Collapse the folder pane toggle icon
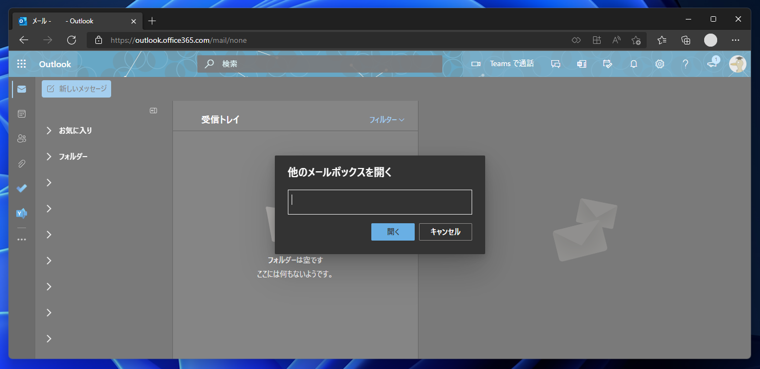 click(153, 111)
